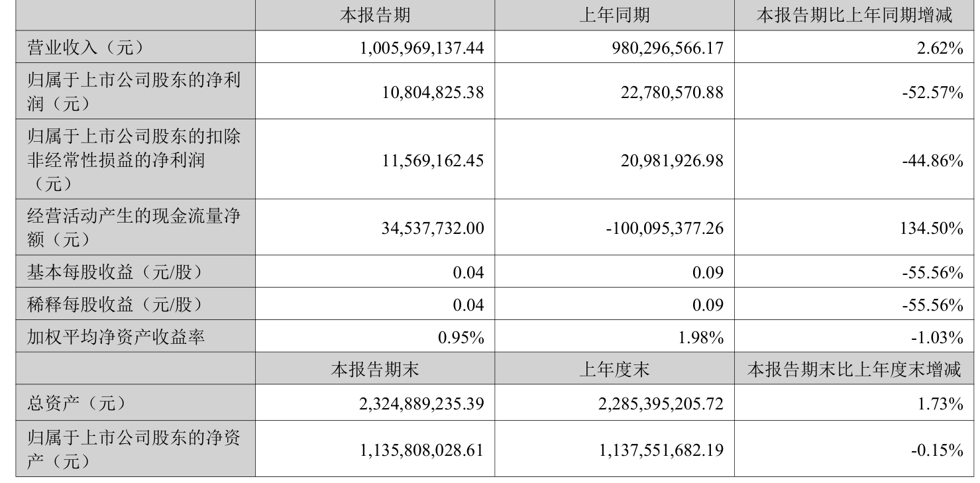Click 本报告期比上年同期增减 header cell
Screen dimensions: 980x483
tap(855, 16)
